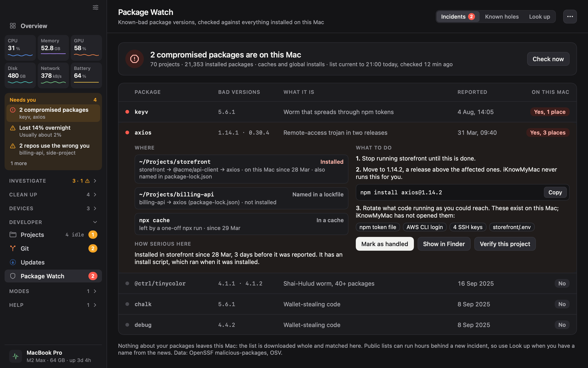Click the warning icon beside 2 repos use the wrong you
The height and width of the screenshot is (368, 588).
pyautogui.click(x=13, y=146)
